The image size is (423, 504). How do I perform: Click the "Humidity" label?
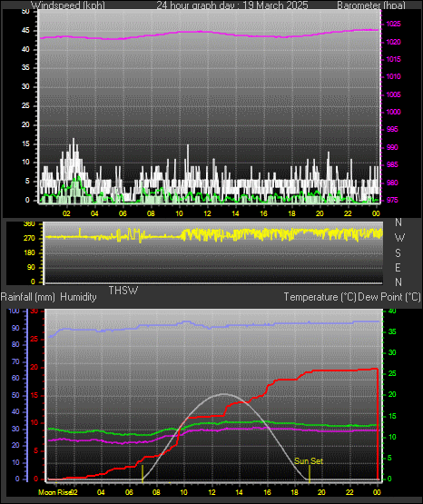[x=78, y=297]
